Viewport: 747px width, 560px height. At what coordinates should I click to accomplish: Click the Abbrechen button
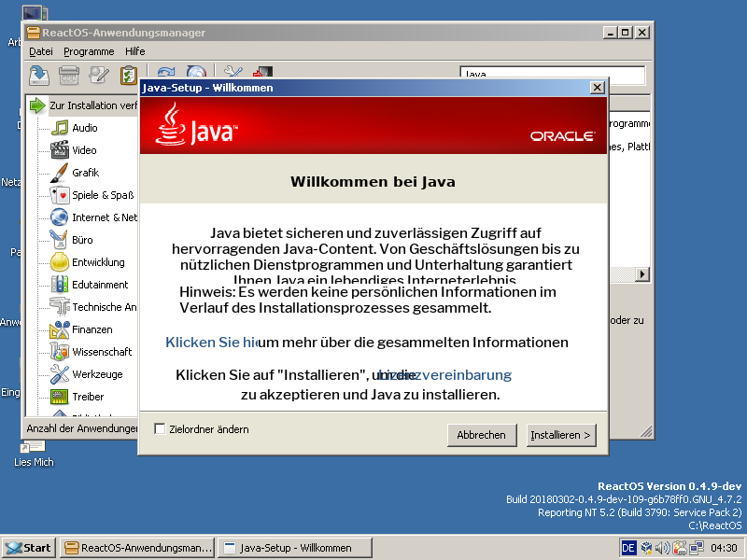482,435
